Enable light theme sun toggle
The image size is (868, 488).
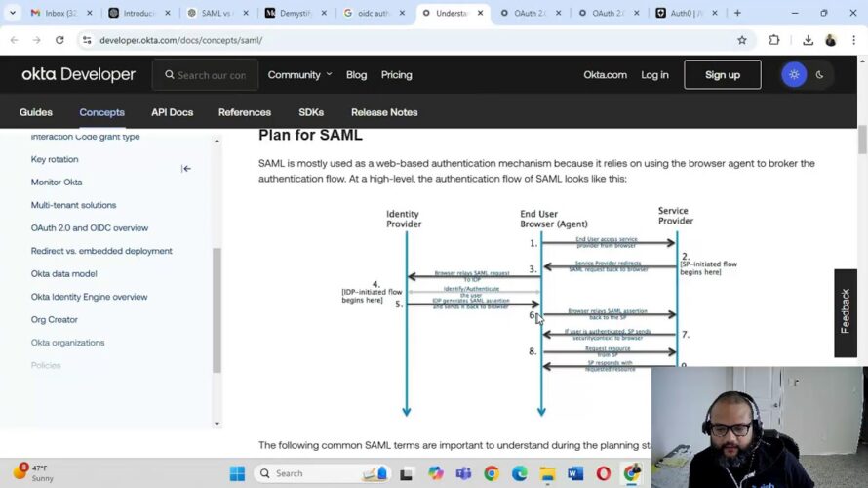coord(794,75)
